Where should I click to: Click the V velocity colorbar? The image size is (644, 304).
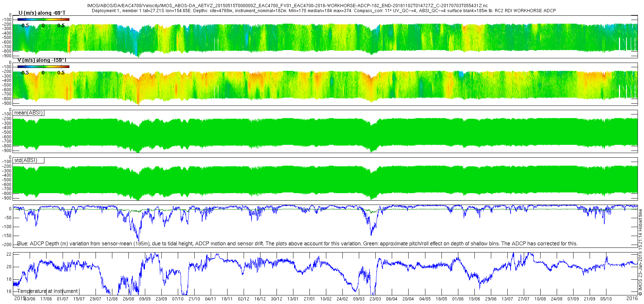coord(43,67)
